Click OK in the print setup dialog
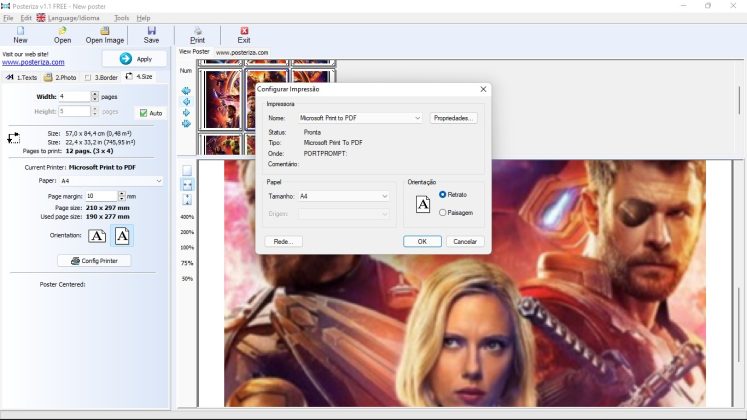 pos(422,241)
